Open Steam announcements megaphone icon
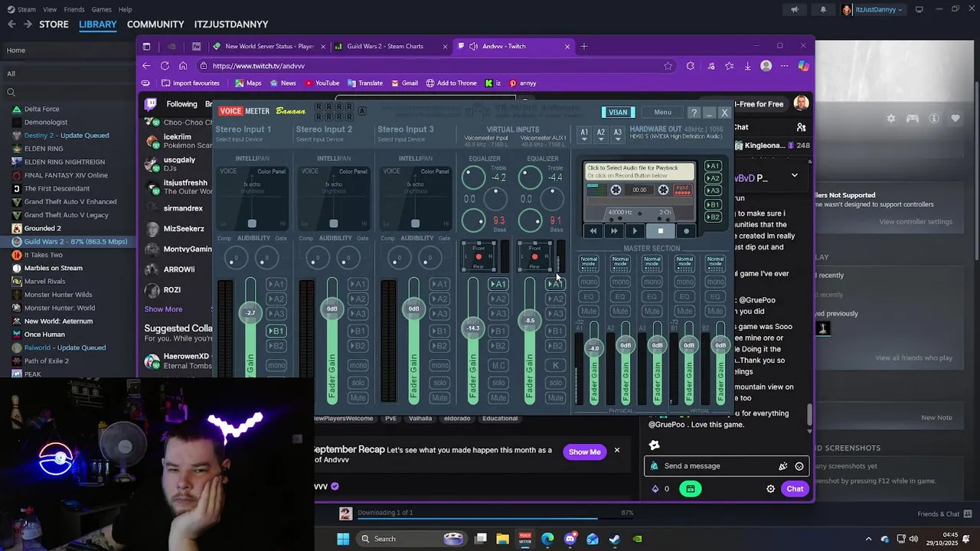This screenshot has height=551, width=980. tap(794, 9)
